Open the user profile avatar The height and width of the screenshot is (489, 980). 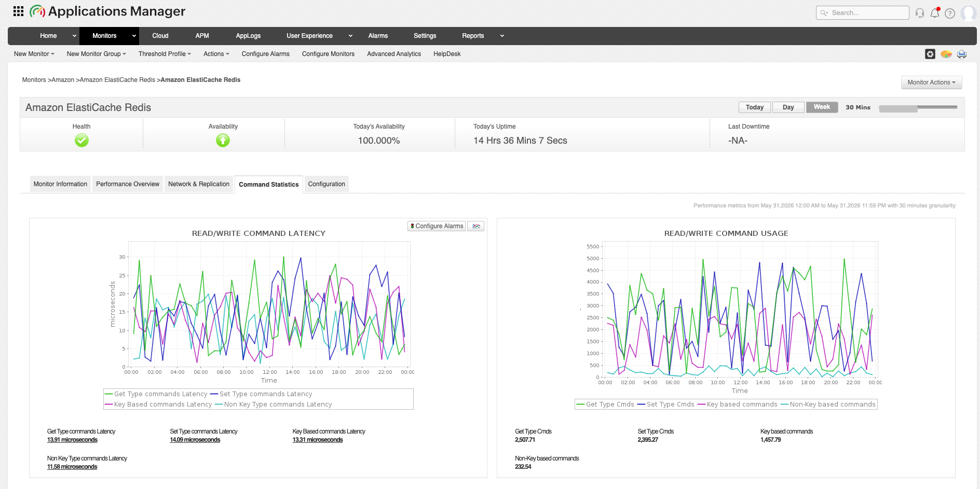pyautogui.click(x=968, y=13)
